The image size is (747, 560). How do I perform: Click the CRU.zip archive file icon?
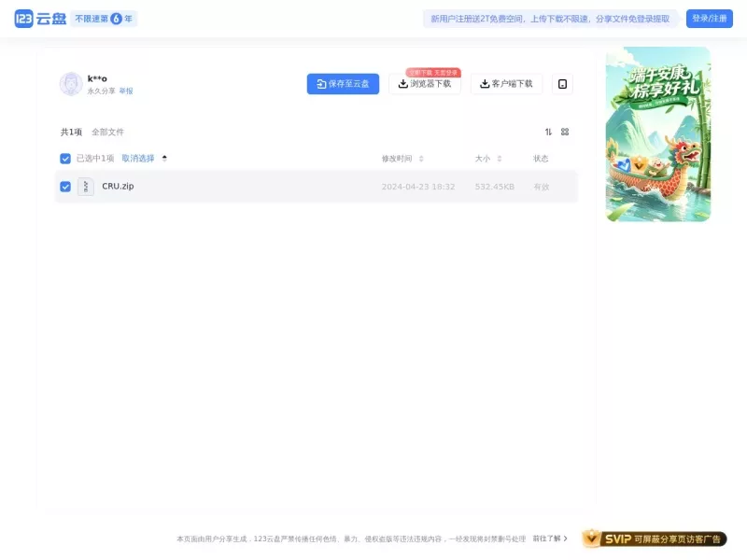tap(86, 187)
